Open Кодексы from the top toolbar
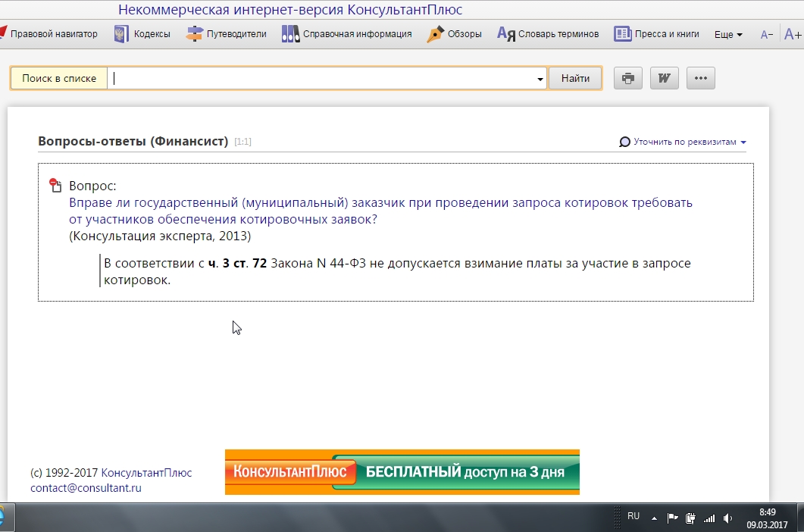This screenshot has width=804, height=532. (x=142, y=34)
